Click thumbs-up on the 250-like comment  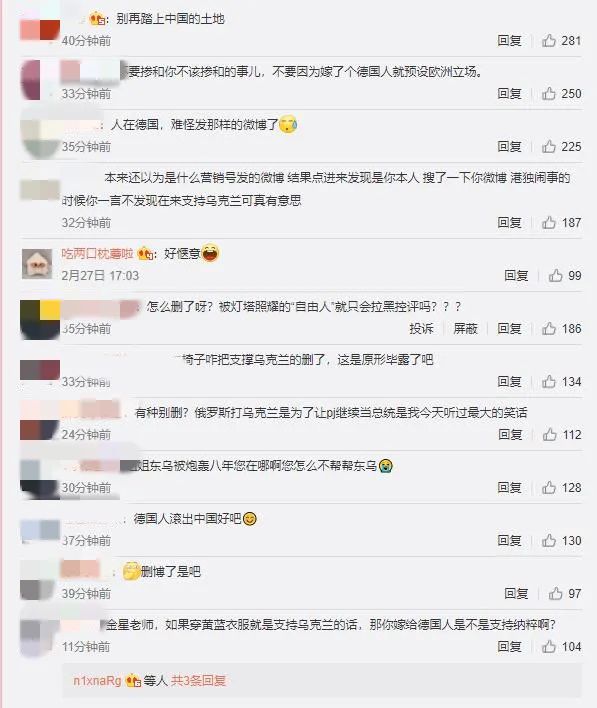[x=549, y=93]
